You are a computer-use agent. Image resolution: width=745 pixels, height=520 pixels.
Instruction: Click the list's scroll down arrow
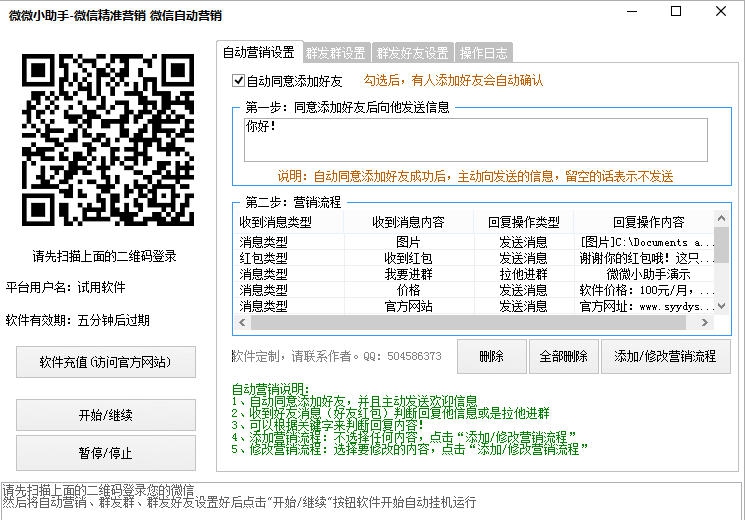[x=722, y=306]
